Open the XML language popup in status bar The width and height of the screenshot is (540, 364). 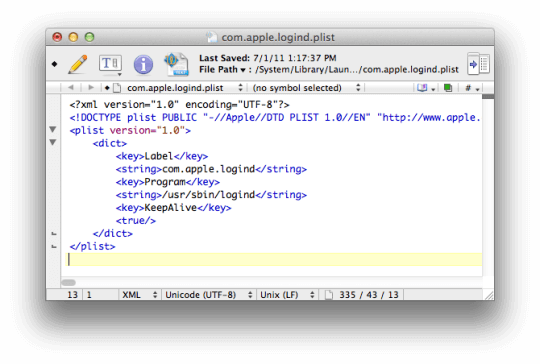139,295
